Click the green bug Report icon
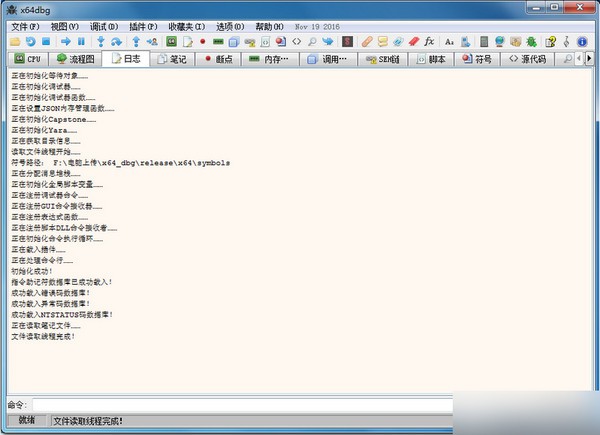 tap(531, 41)
